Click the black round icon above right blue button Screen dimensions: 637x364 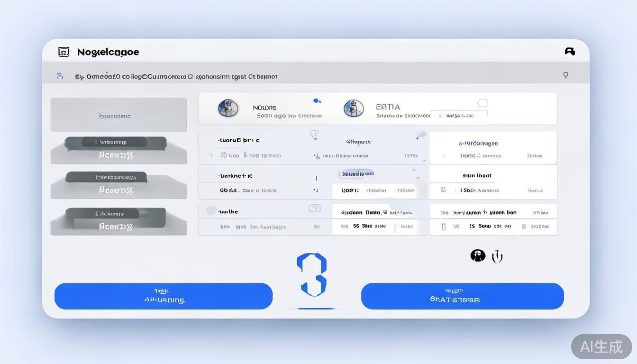pyautogui.click(x=478, y=255)
